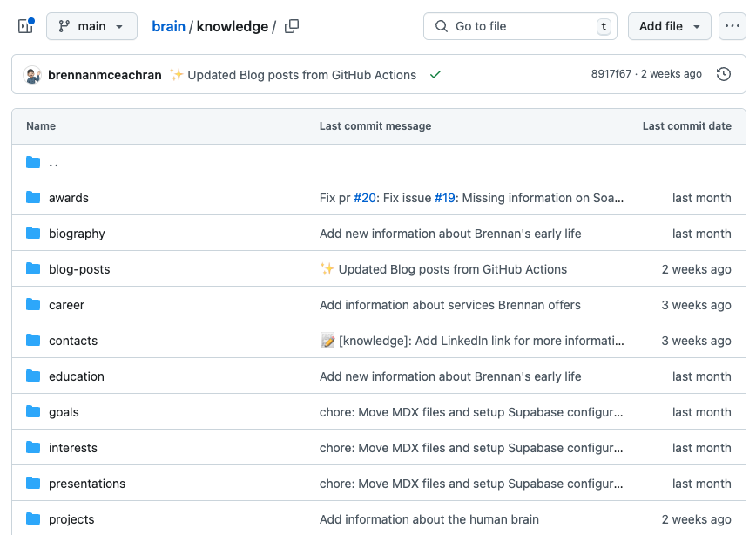Click the awards folder icon
This screenshot has width=756, height=535.
(33, 198)
